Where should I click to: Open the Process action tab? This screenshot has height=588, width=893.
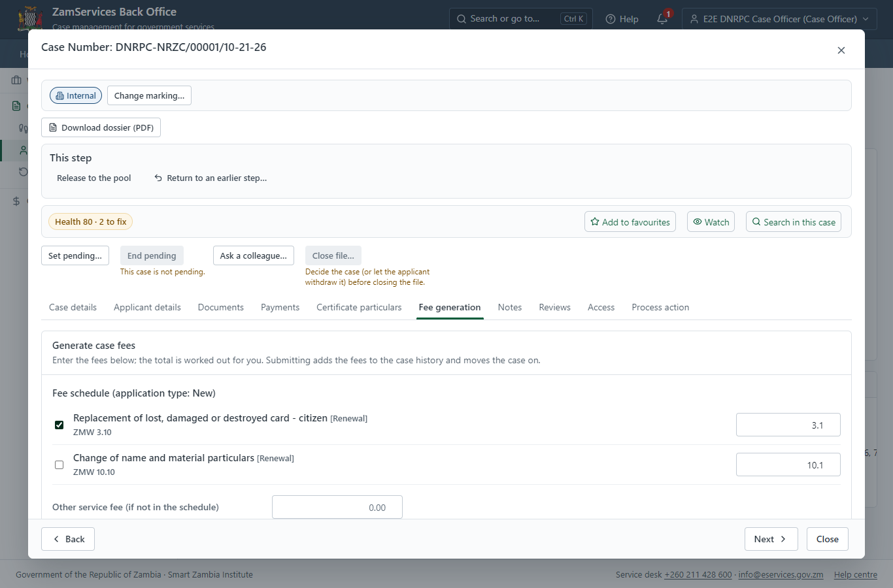click(x=660, y=307)
